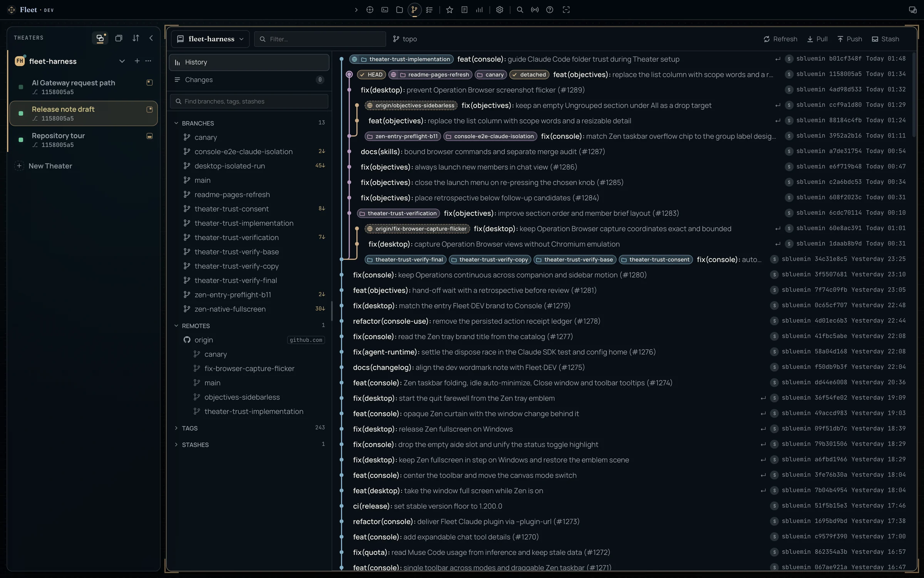Open the help question mark icon
This screenshot has height=578, width=924.
click(x=550, y=10)
